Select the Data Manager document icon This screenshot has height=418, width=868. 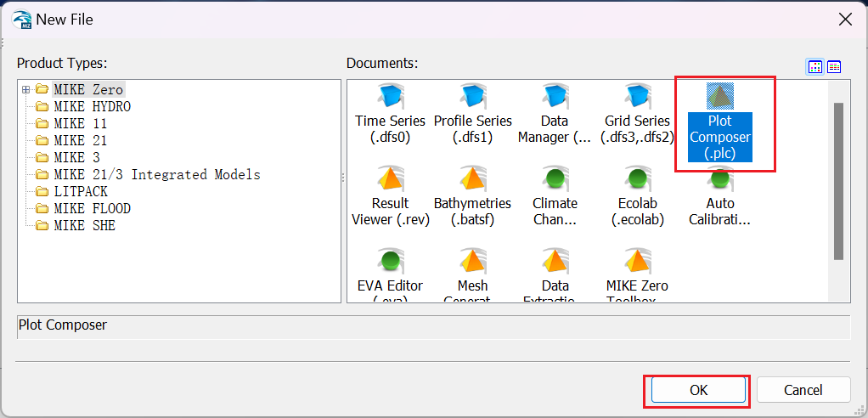[x=555, y=97]
